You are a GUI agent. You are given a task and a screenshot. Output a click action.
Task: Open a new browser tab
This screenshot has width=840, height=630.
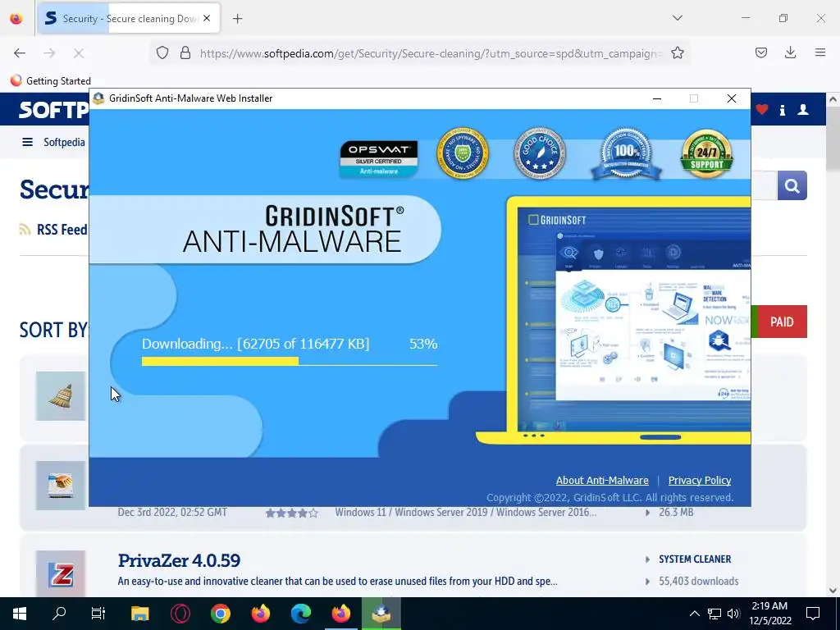point(237,19)
